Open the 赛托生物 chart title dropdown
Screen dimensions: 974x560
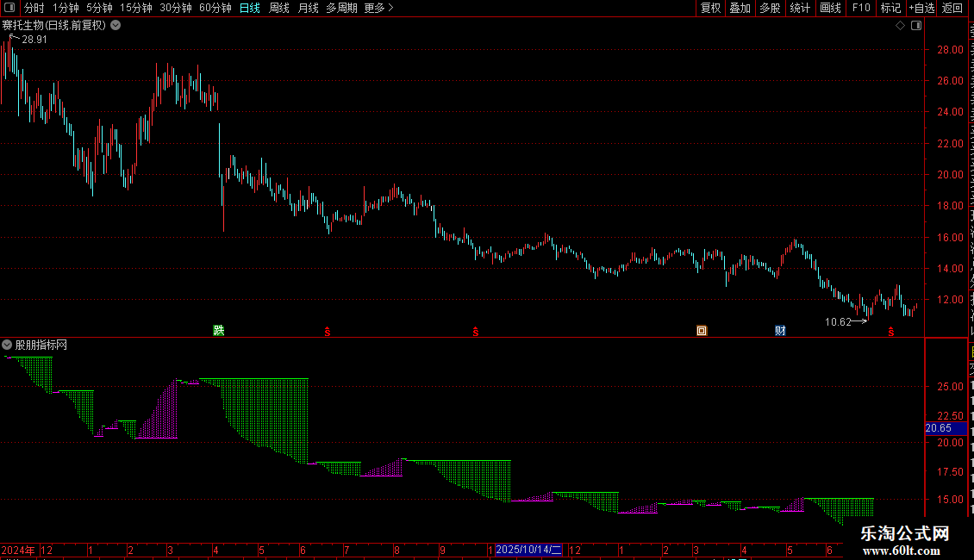tap(116, 26)
